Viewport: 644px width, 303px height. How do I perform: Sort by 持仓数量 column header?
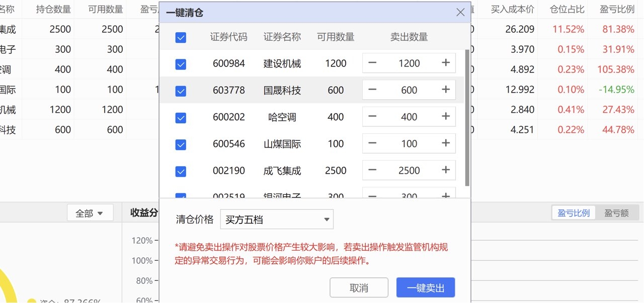[53, 9]
